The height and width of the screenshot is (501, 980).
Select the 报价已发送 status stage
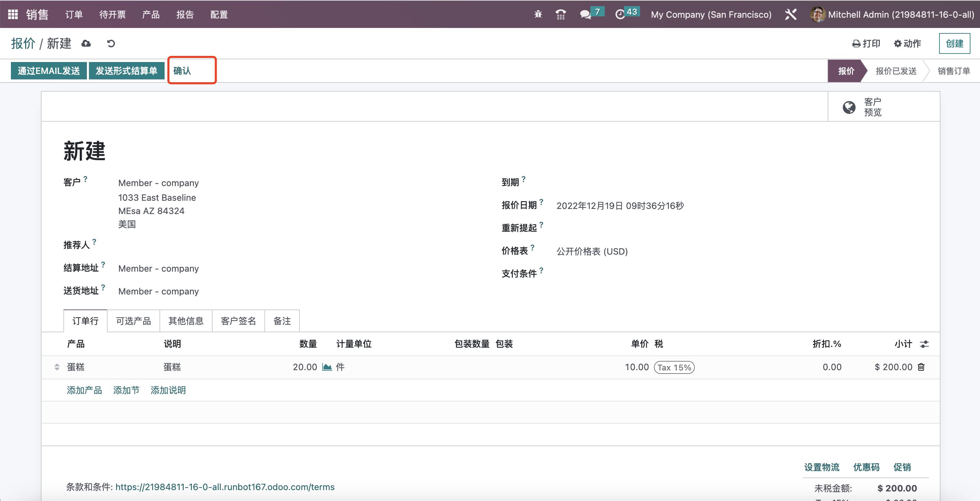(896, 71)
